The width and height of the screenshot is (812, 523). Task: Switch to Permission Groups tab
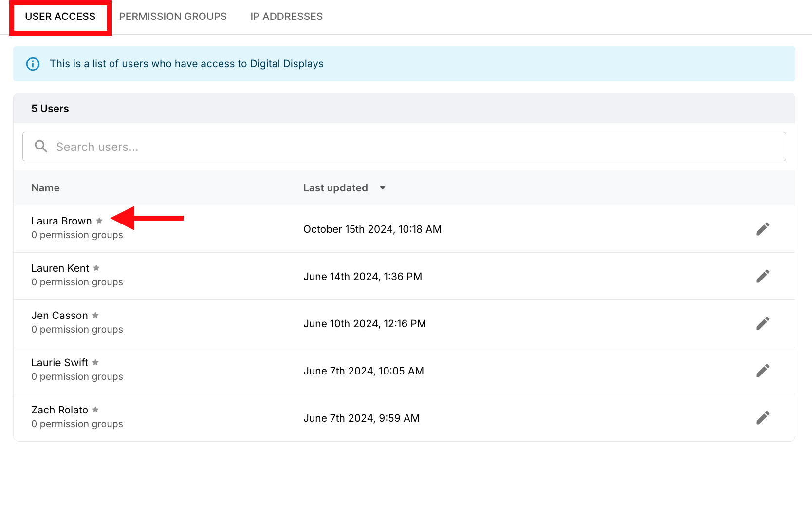pyautogui.click(x=173, y=17)
